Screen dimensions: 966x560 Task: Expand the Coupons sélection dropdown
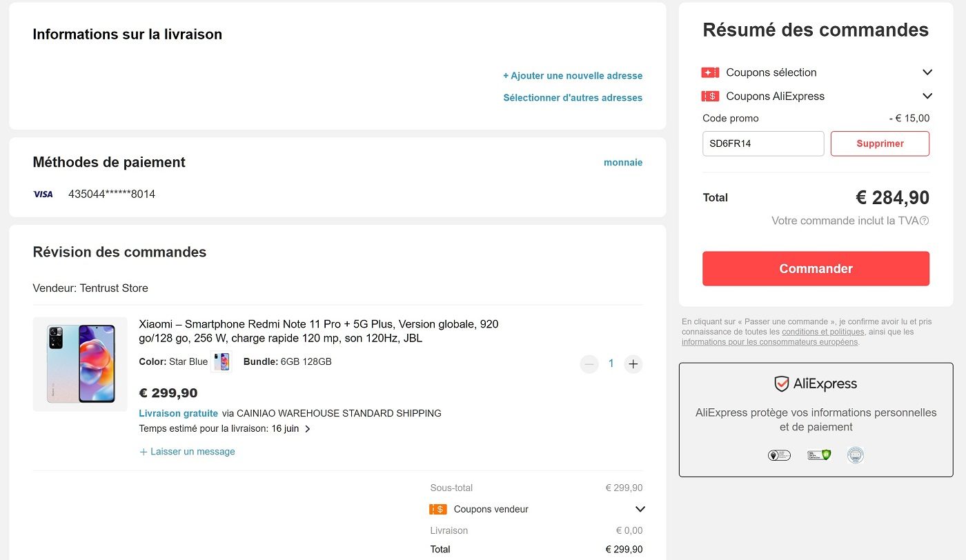coord(927,72)
